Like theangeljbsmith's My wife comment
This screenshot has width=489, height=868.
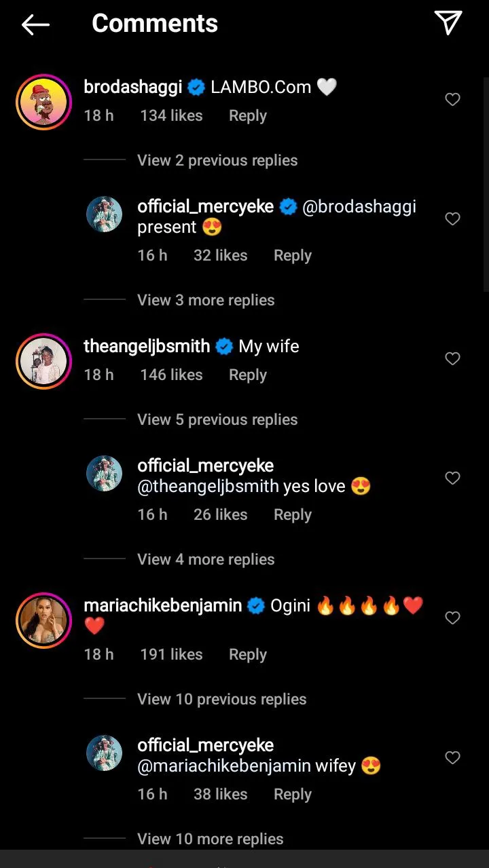[x=452, y=359]
